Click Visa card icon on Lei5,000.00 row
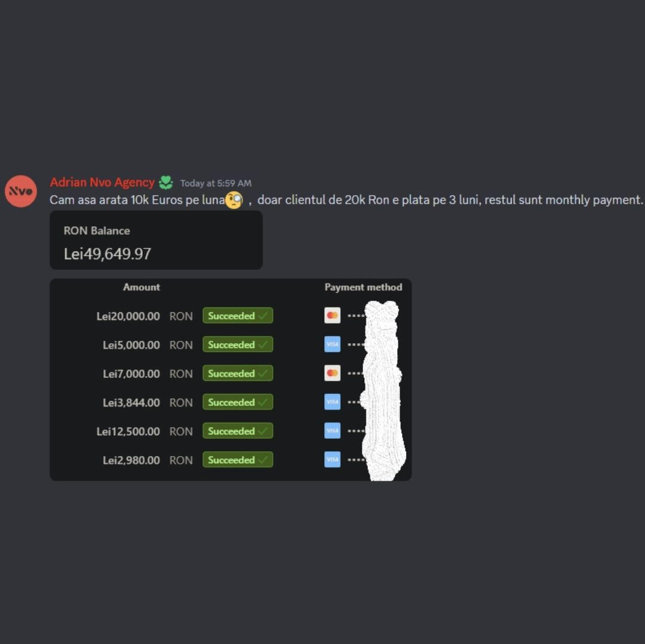Viewport: 645px width, 644px height. (333, 344)
